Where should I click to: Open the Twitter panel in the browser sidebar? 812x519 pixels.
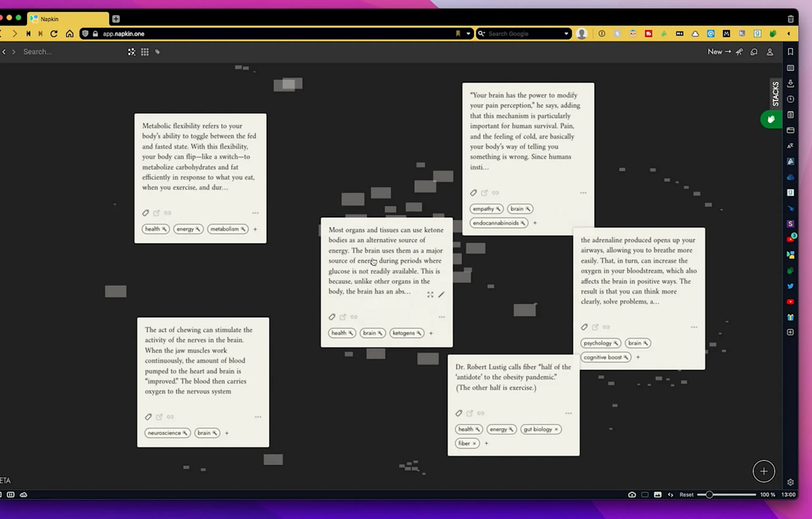pos(790,286)
